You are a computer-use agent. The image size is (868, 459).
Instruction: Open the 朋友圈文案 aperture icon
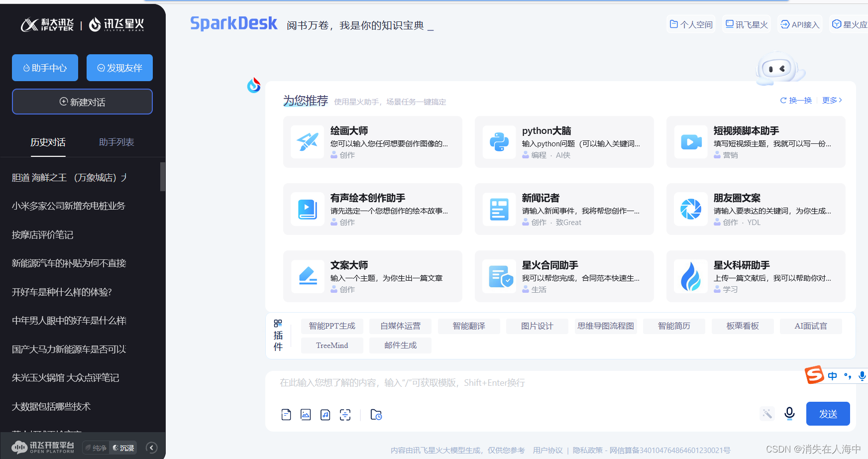click(x=691, y=209)
